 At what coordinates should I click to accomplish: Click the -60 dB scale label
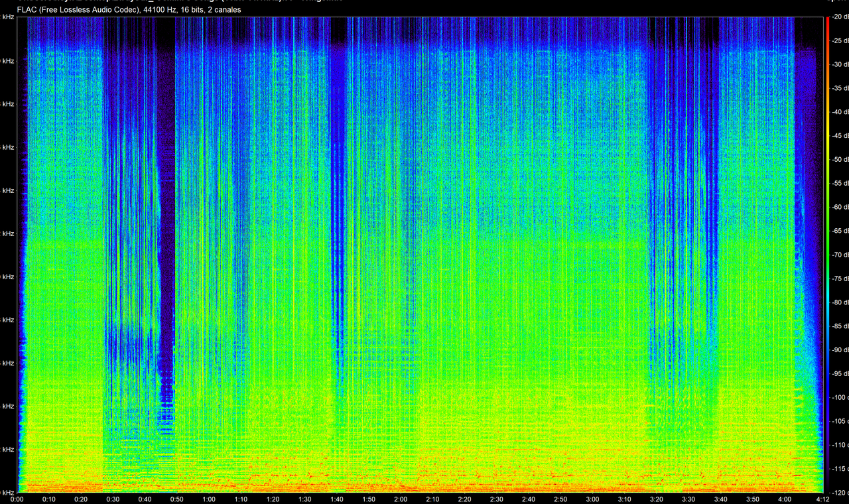(840, 207)
